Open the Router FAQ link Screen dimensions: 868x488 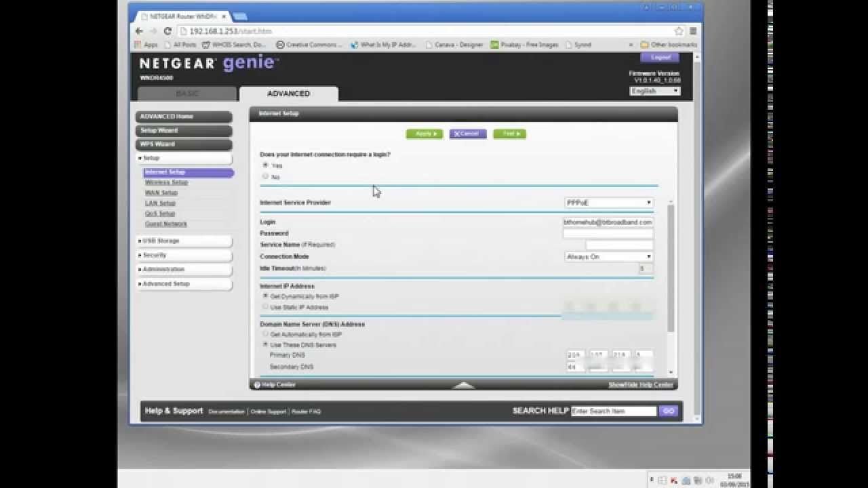307,411
